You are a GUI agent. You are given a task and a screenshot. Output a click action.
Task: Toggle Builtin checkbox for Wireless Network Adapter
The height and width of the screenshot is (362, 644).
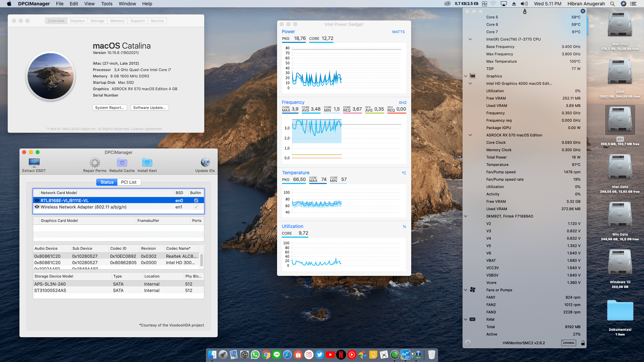[x=196, y=207]
